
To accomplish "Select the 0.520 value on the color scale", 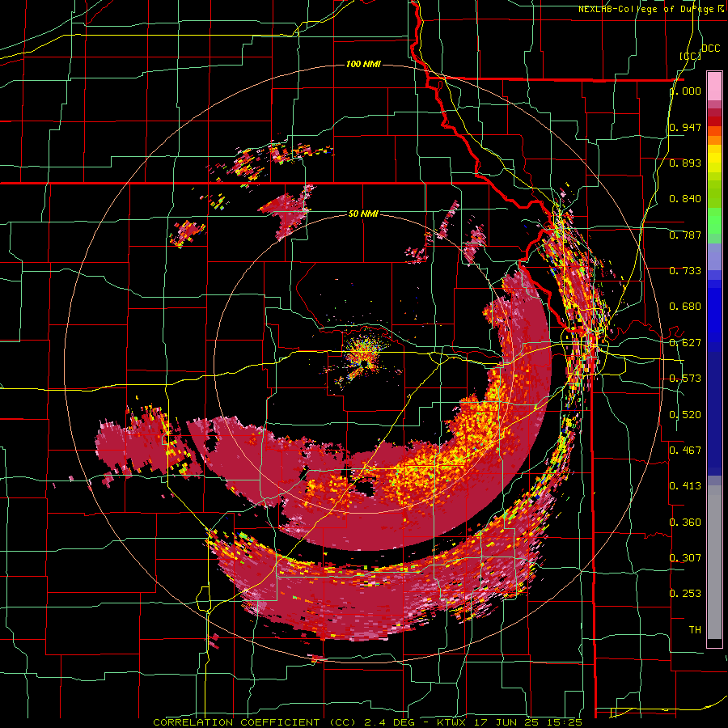I will [x=685, y=415].
